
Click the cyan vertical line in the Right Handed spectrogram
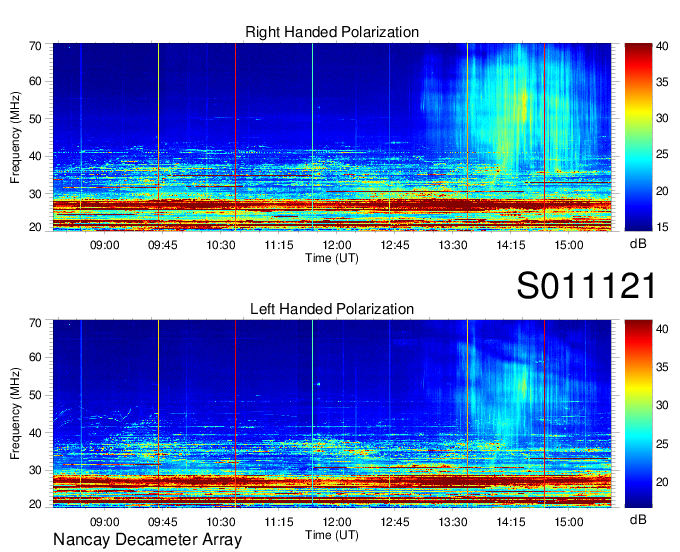(x=312, y=137)
